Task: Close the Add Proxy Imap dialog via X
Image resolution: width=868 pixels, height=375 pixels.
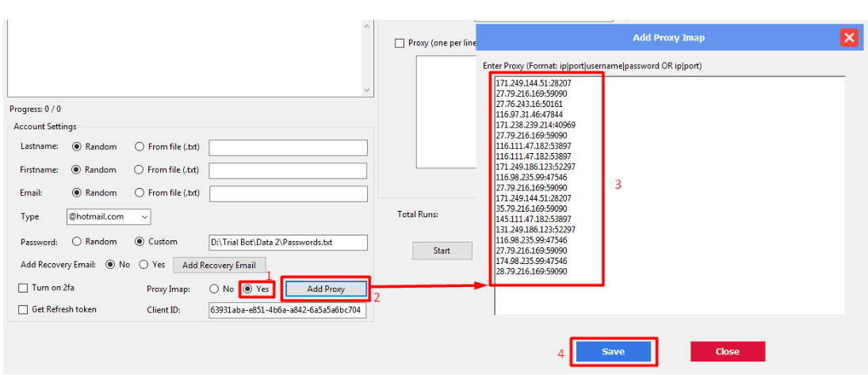Action: click(849, 37)
